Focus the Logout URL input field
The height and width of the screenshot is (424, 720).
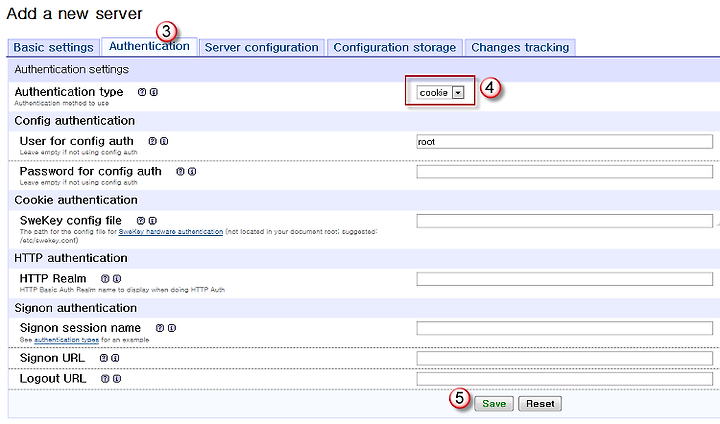(x=564, y=379)
